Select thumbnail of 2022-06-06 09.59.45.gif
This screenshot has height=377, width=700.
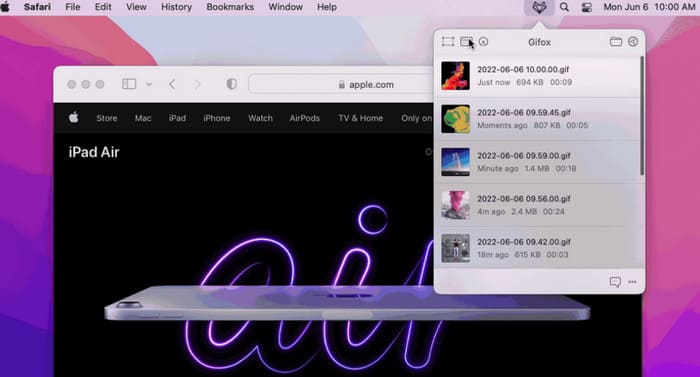[x=455, y=119]
